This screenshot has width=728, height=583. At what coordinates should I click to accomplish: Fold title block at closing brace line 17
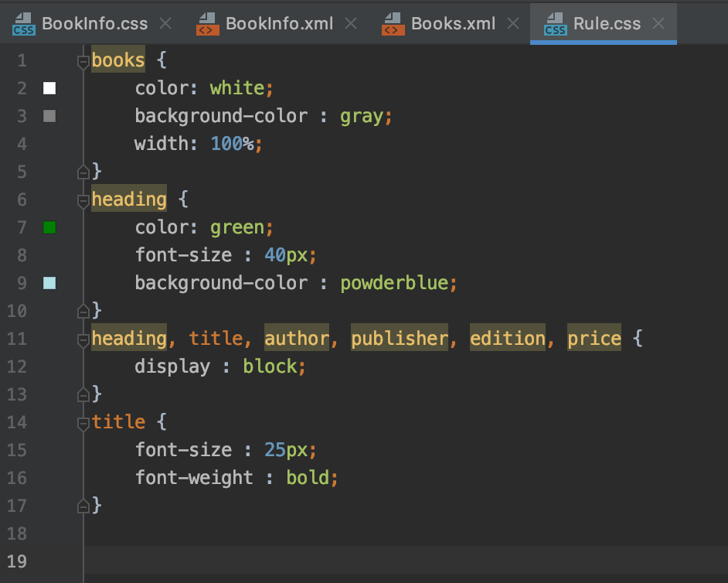click(83, 506)
